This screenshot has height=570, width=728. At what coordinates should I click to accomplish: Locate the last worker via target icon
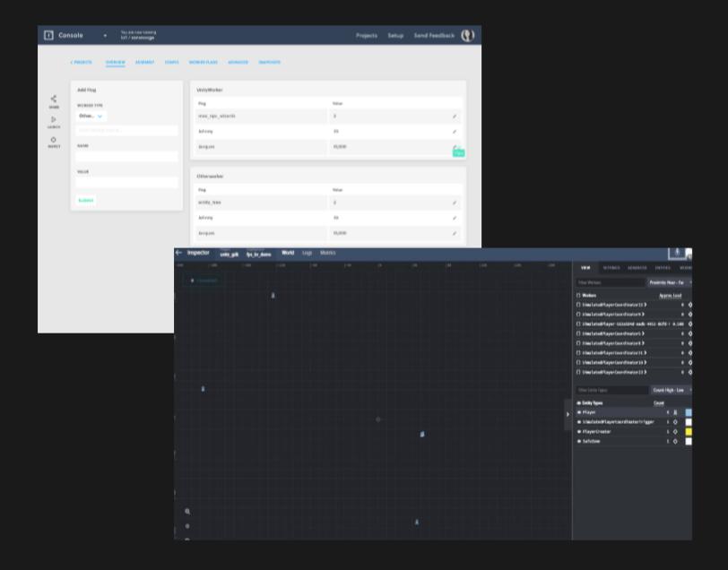pos(690,372)
